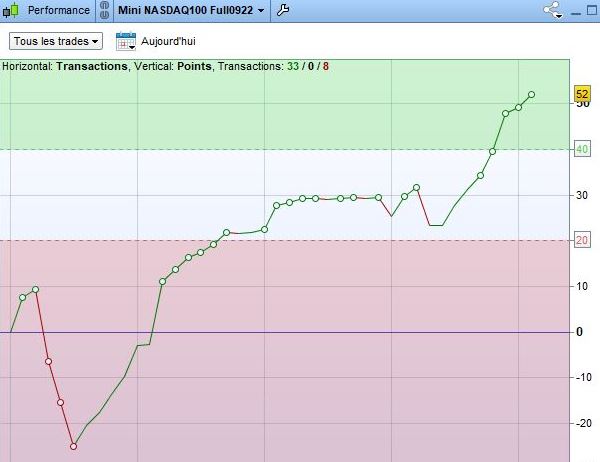This screenshot has width=600, height=462.
Task: Open the calendar date picker icon
Action: pyautogui.click(x=126, y=41)
